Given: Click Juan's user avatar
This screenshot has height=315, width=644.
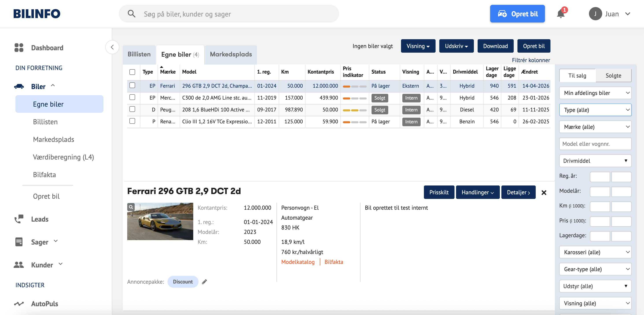Looking at the screenshot, I should click(x=595, y=14).
